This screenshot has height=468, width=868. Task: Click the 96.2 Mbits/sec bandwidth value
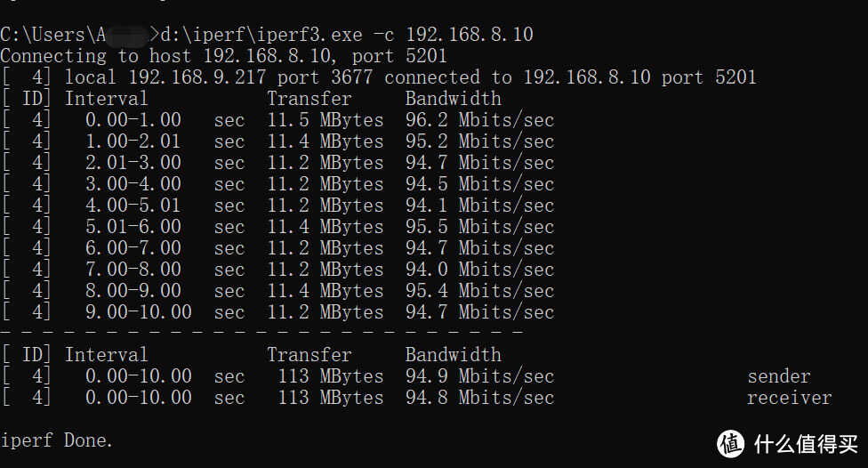[479, 120]
